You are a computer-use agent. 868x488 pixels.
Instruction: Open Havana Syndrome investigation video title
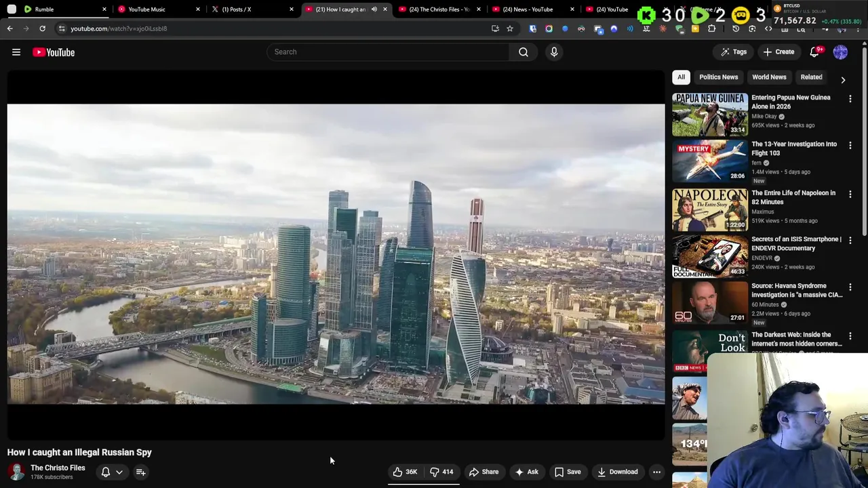pyautogui.click(x=797, y=290)
